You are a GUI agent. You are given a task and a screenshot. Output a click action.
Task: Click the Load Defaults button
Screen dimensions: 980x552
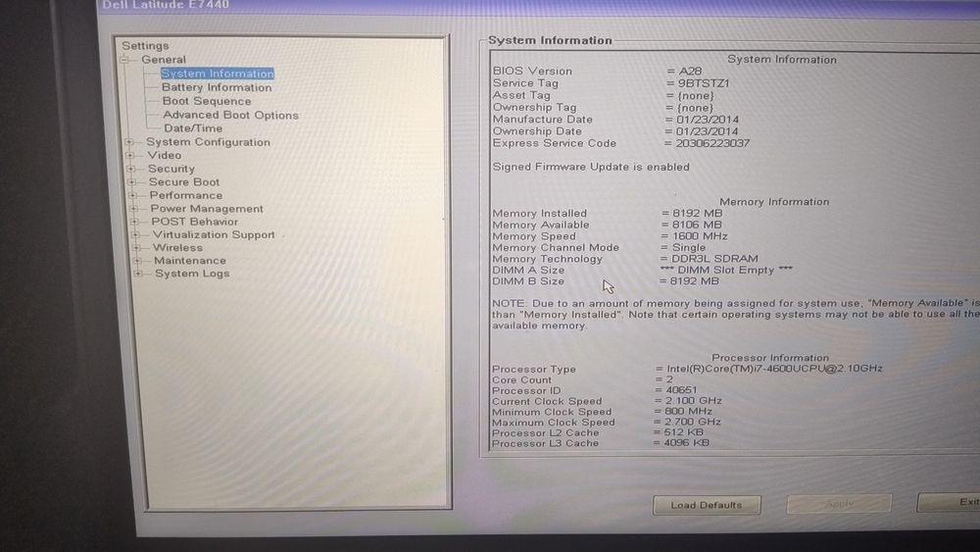(x=707, y=505)
